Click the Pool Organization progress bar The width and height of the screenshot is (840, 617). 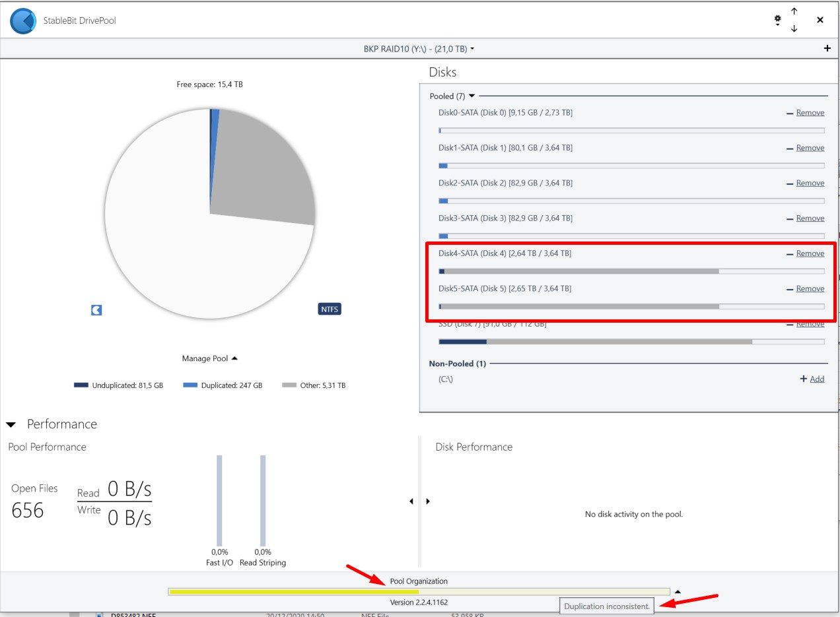(x=419, y=592)
